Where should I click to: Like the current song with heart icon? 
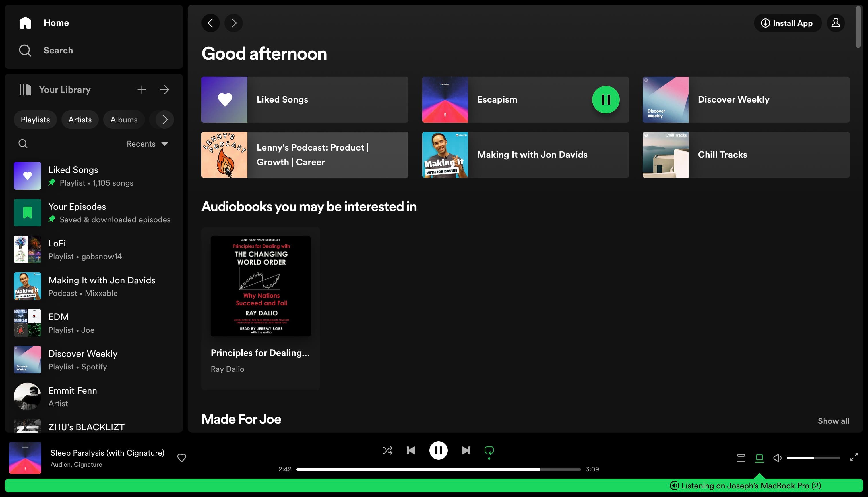(x=181, y=458)
